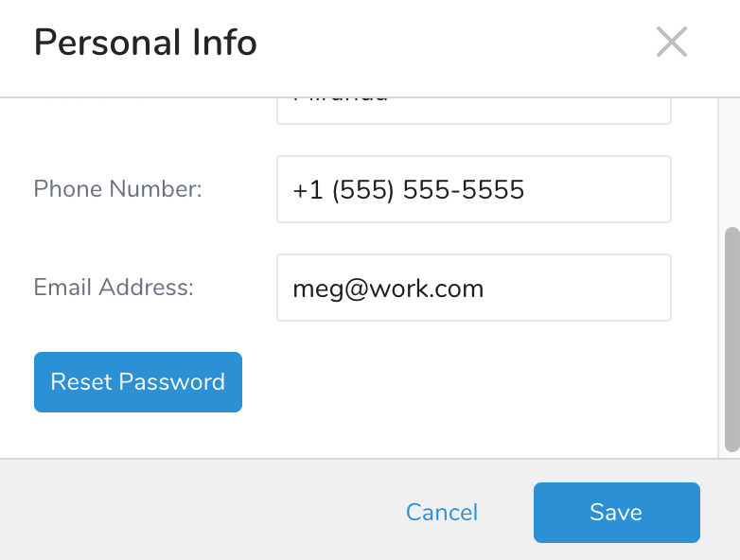Screen dimensions: 740x560
Task: Click the Personal Info dialog title
Action: click(146, 44)
